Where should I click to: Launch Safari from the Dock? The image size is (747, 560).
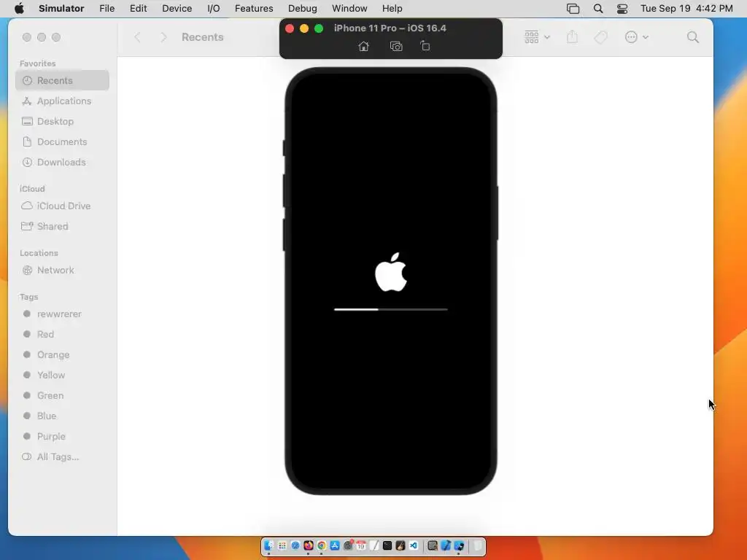(x=295, y=545)
